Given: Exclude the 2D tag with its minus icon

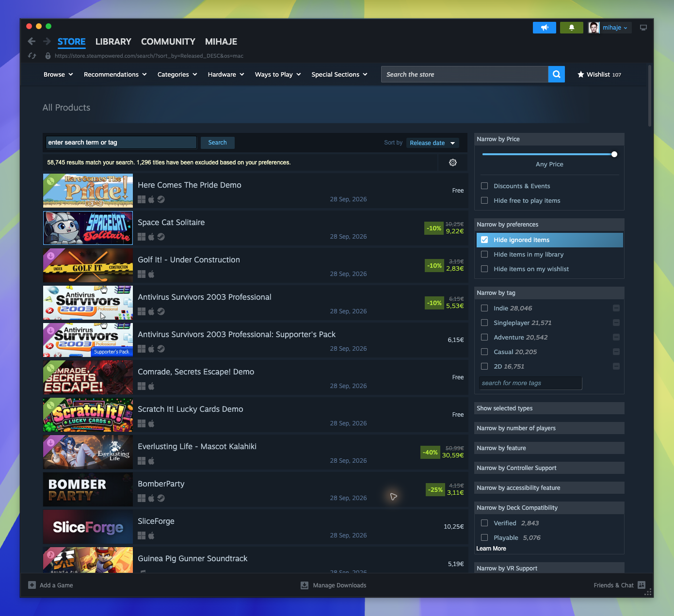Looking at the screenshot, I should [x=616, y=366].
